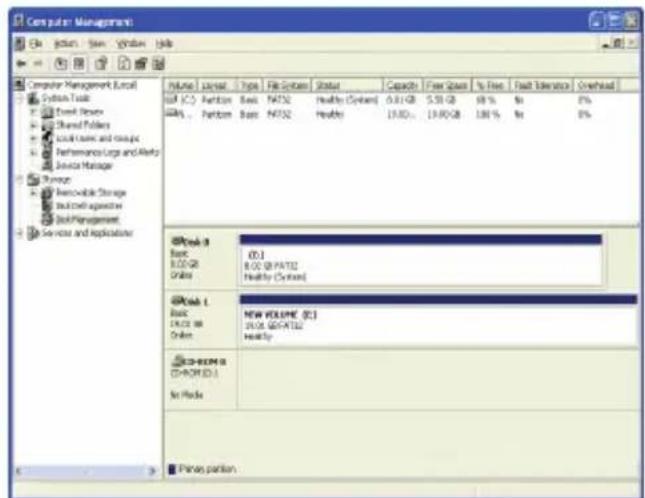Image resolution: width=645 pixels, height=498 pixels.
Task: Toggle the Show/Hide Console Tree toolbar icon
Action: pyautogui.click(x=79, y=64)
